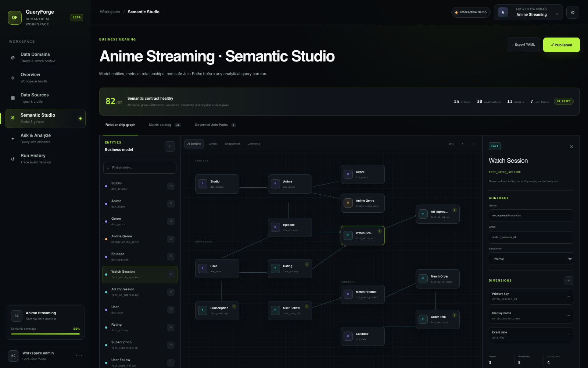Filter the graph by Content domain
588x368 pixels.
[213, 144]
